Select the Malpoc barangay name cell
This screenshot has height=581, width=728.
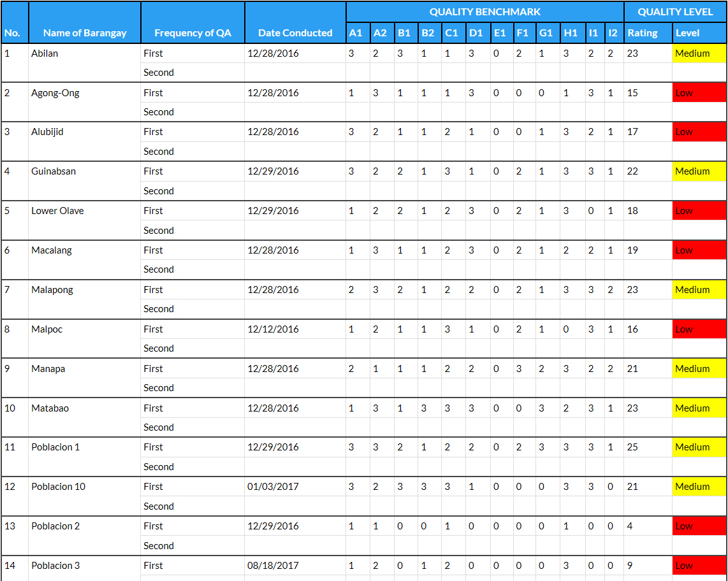[85, 339]
